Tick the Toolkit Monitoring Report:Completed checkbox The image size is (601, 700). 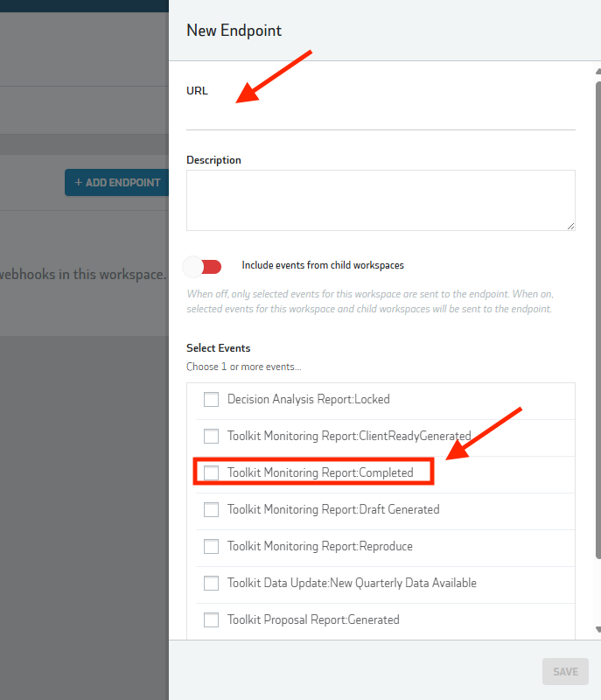tap(211, 473)
